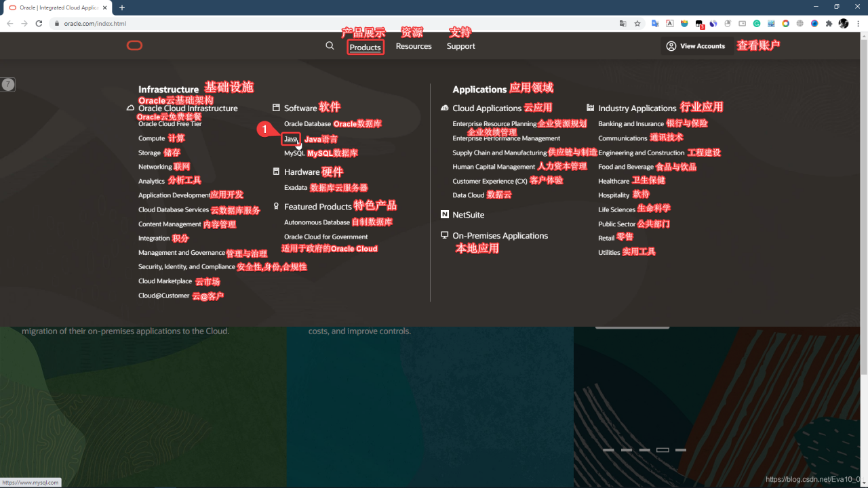Open the site search magnifier icon

[x=330, y=46]
